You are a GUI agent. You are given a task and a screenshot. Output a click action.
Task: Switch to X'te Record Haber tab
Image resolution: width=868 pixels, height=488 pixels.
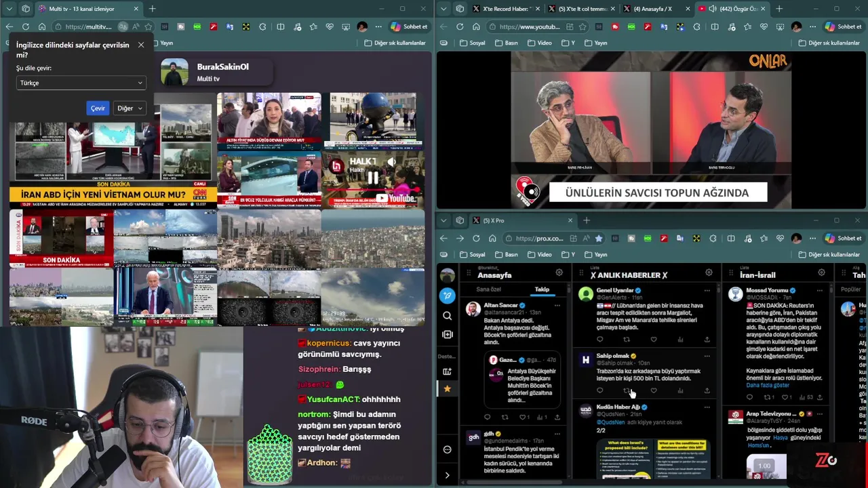[x=507, y=9]
